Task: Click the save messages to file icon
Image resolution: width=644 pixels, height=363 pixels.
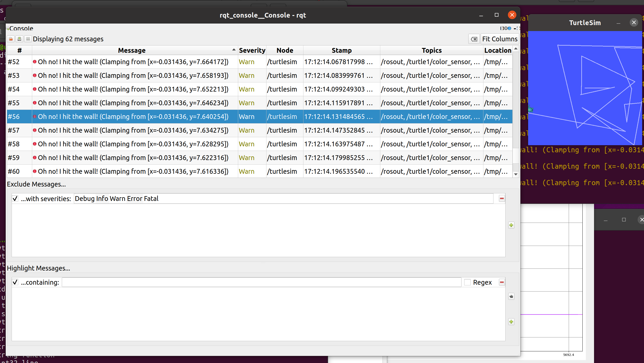Action: coord(19,39)
